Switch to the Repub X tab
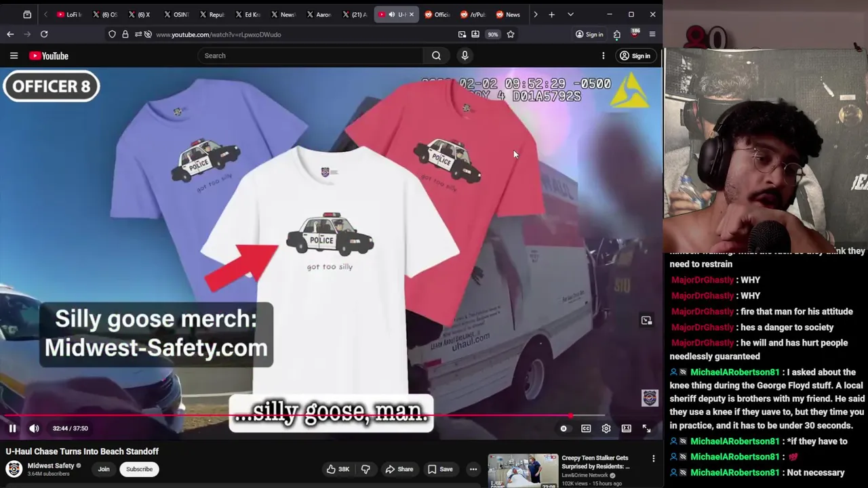Screen dimensions: 868x488 click(x=212, y=14)
